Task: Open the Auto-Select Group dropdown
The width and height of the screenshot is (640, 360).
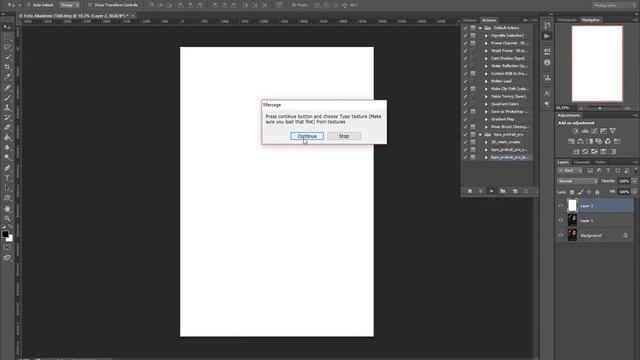Action: (69, 5)
